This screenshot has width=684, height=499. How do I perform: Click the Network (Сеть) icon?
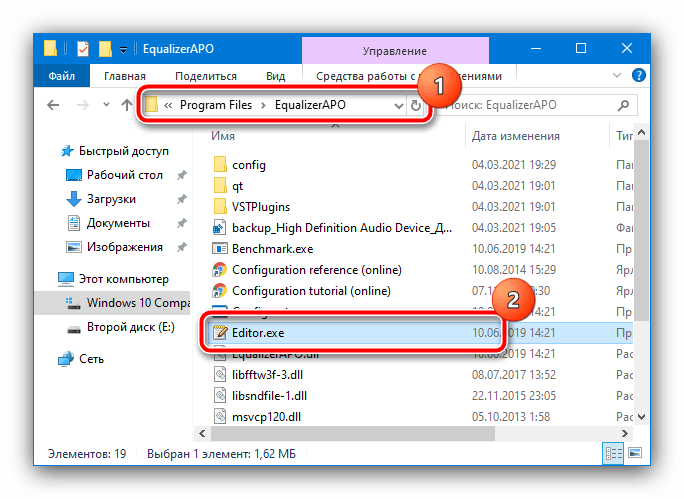[66, 359]
